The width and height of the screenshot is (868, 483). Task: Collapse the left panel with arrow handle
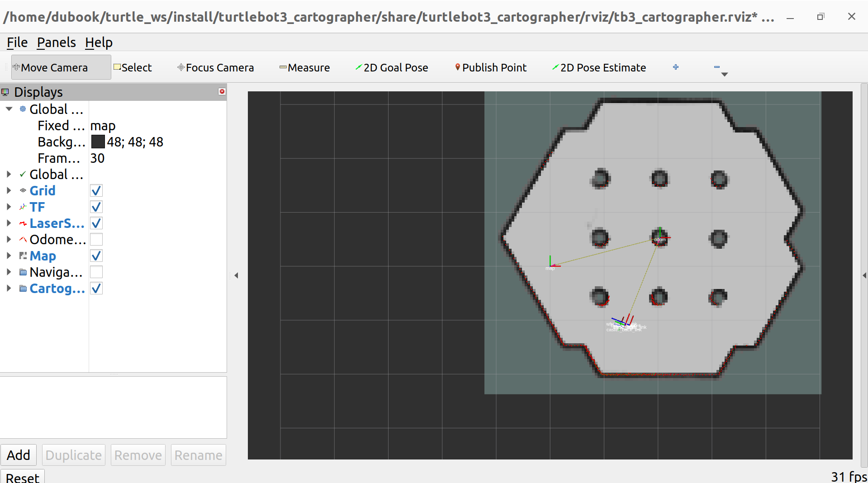click(x=236, y=275)
